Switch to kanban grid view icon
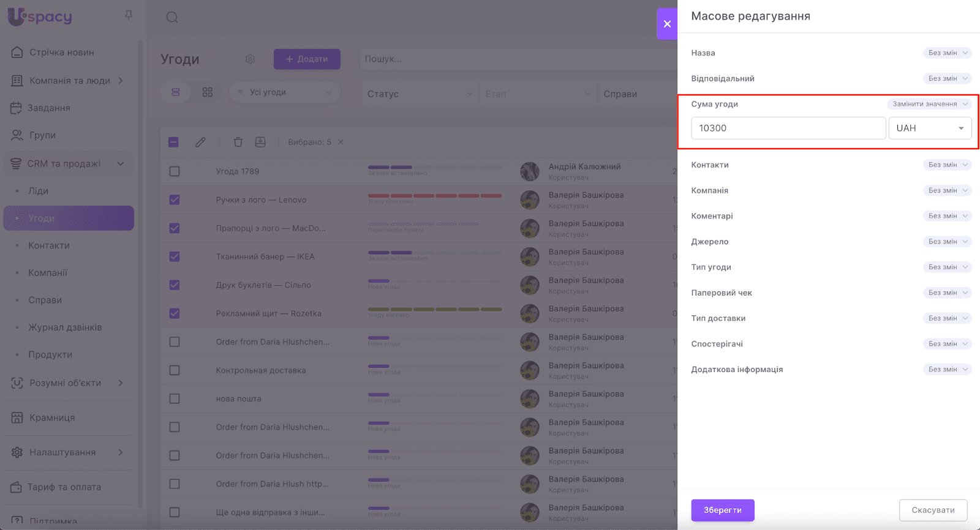Screen dimensions: 980x530 (208, 92)
